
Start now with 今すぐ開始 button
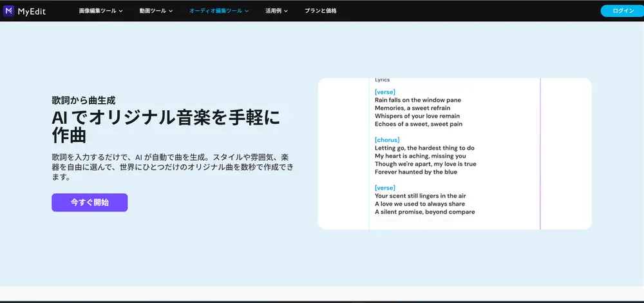click(x=90, y=202)
